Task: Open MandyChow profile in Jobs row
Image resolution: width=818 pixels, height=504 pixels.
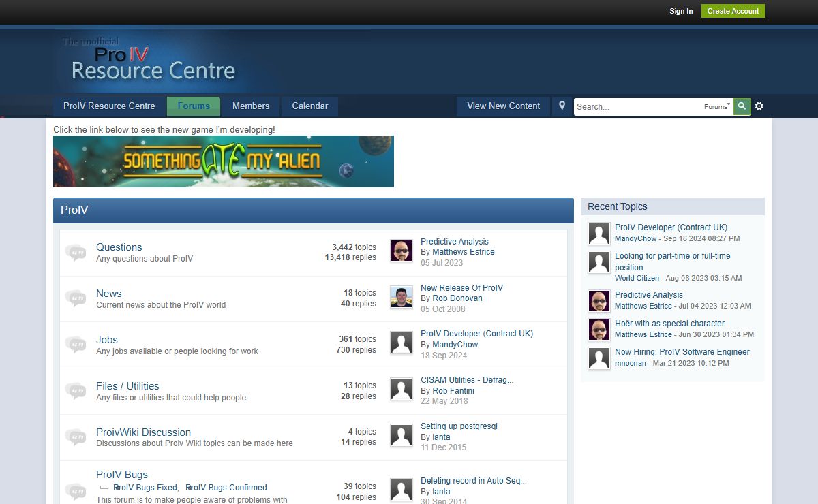Action: coord(455,345)
